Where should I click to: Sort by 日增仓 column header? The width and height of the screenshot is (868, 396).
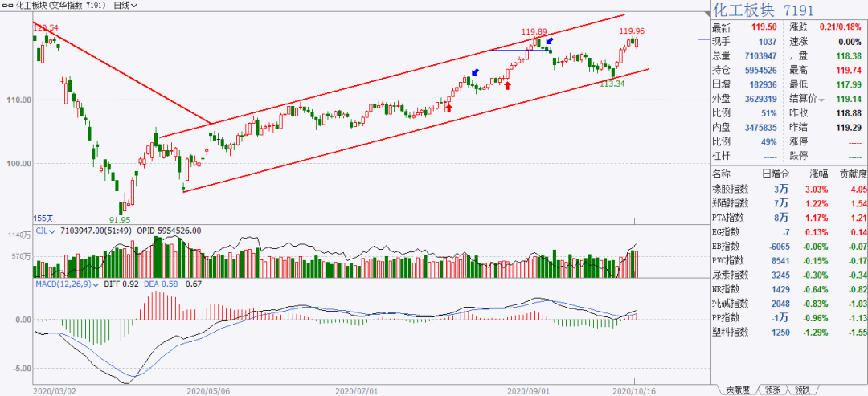pos(776,174)
